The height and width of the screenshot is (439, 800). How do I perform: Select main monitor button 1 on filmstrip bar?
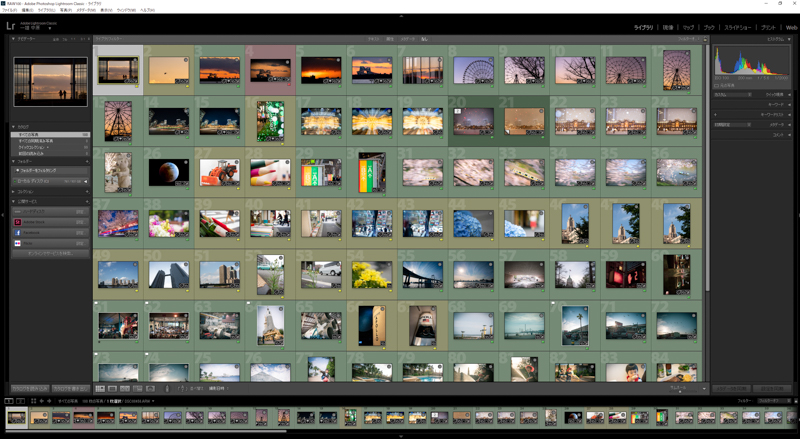[x=9, y=401]
